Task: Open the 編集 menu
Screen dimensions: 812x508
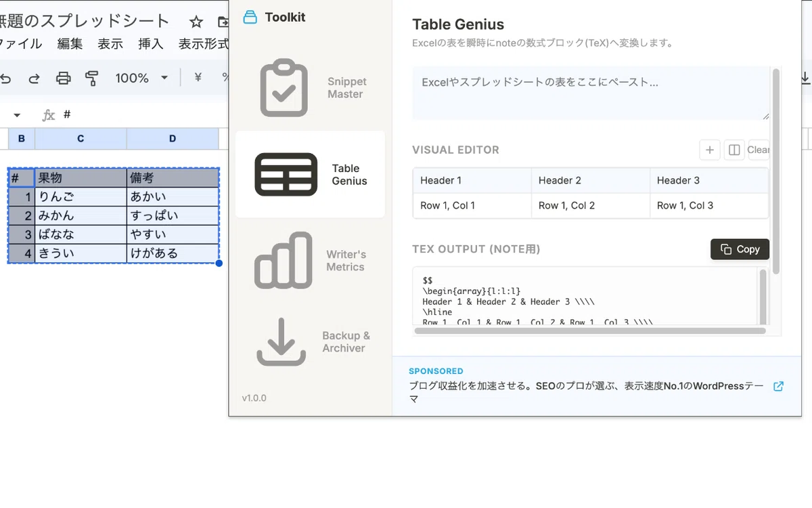Action: click(x=70, y=44)
